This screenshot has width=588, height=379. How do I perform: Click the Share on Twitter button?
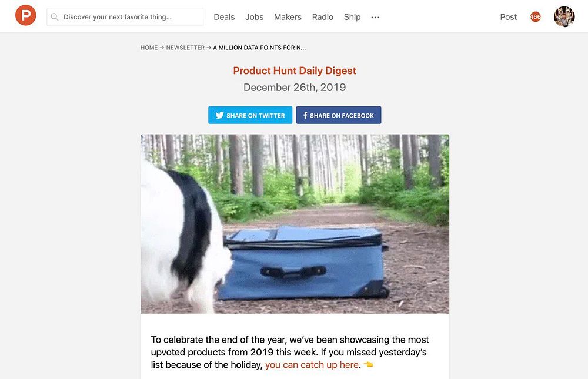tap(250, 115)
